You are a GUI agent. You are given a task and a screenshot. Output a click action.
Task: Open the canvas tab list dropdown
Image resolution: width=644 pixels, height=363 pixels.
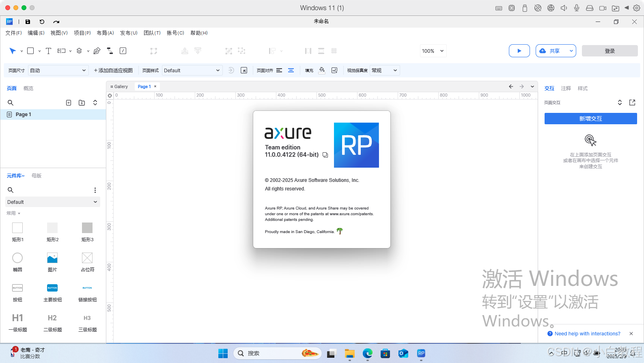[532, 86]
